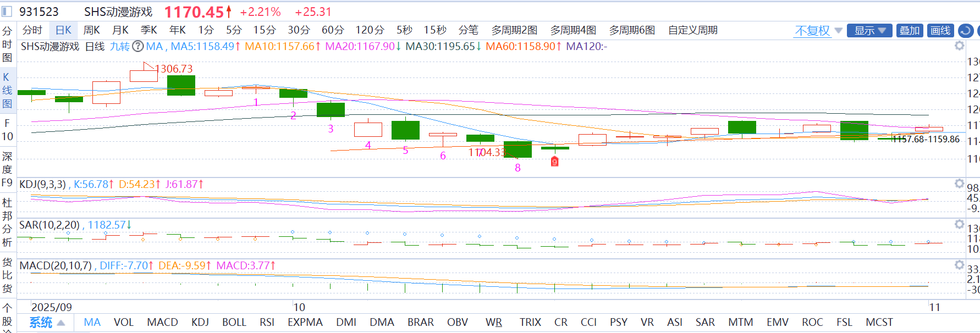Switch to the 1分 period
Viewport: 980px width, 333px height.
click(x=206, y=30)
